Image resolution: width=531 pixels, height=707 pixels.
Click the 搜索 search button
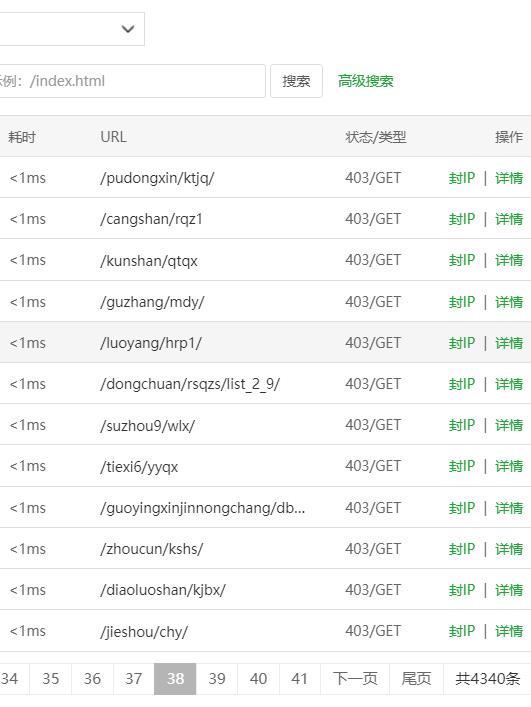(x=296, y=81)
